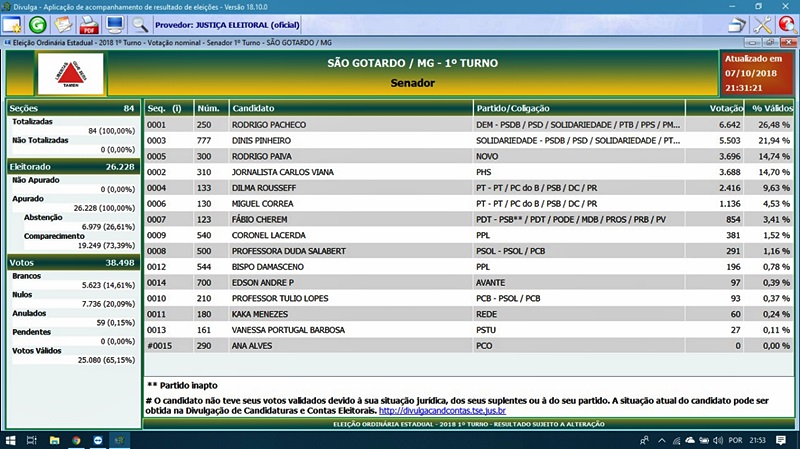Click the monitor display icon
Viewport: 800px width, 449px height.
pos(114,24)
